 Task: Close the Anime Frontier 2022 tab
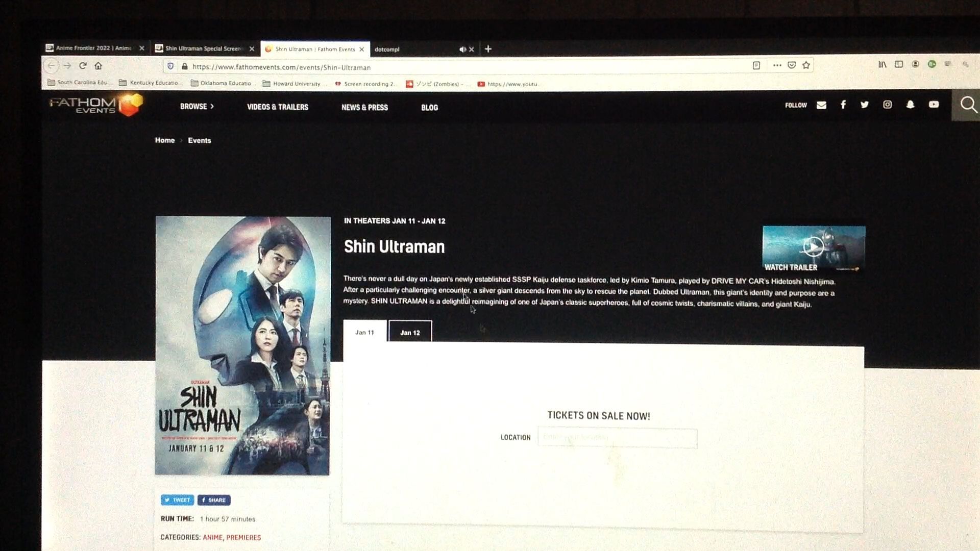coord(142,48)
